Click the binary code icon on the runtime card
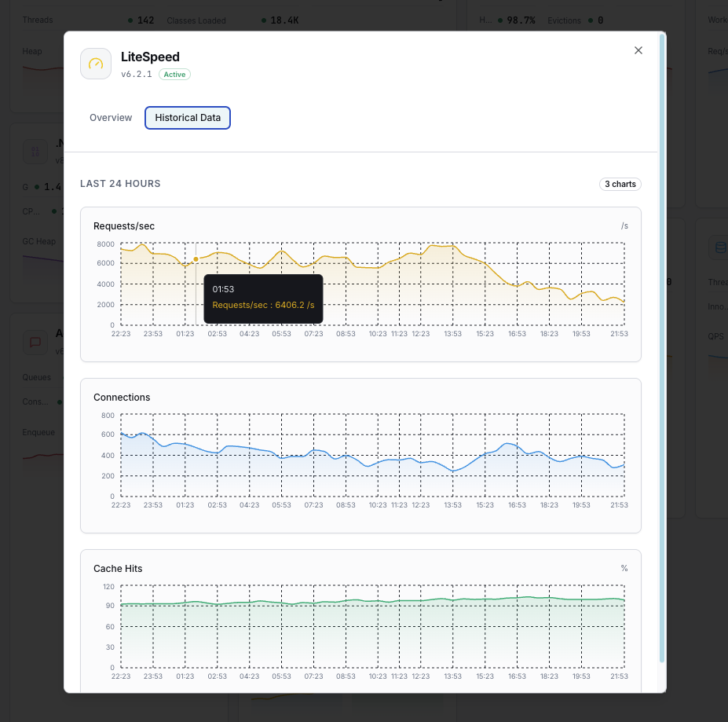The image size is (728, 722). tap(35, 151)
